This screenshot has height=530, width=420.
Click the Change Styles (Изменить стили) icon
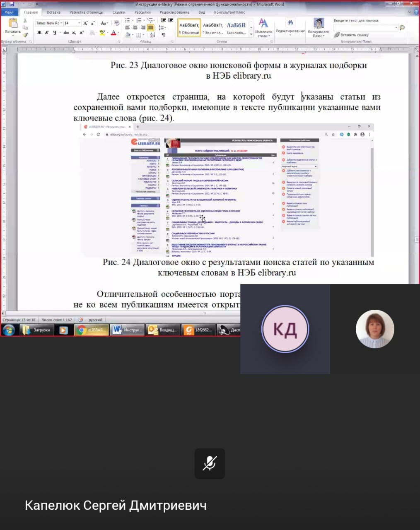point(263,23)
